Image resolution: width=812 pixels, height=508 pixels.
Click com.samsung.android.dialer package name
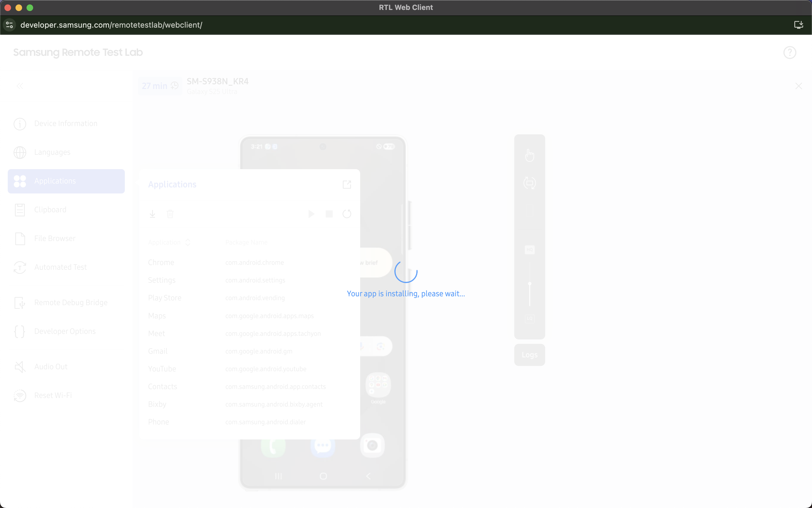coord(265,422)
